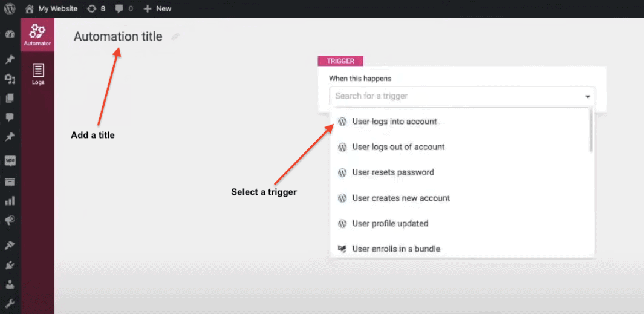
Task: Click the When this happens label
Action: (360, 78)
